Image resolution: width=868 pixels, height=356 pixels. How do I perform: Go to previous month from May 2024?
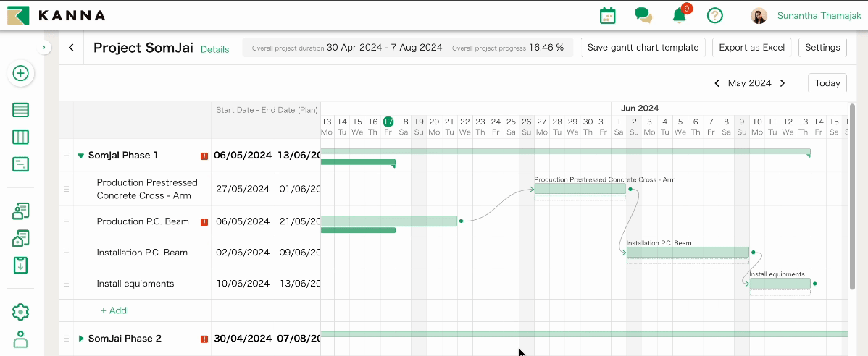tap(717, 83)
